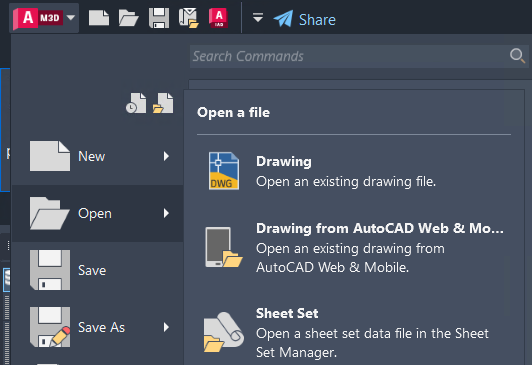Screen dimensions: 532x365
Task: Open an existing Drawing file option
Action: coord(354,171)
